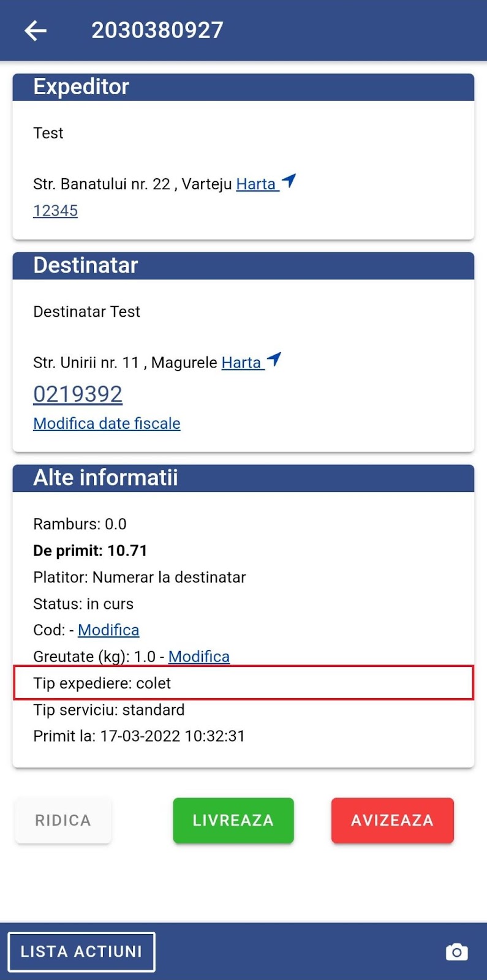Tap the green LIVREAZA button
This screenshot has width=487, height=980.
click(x=233, y=820)
